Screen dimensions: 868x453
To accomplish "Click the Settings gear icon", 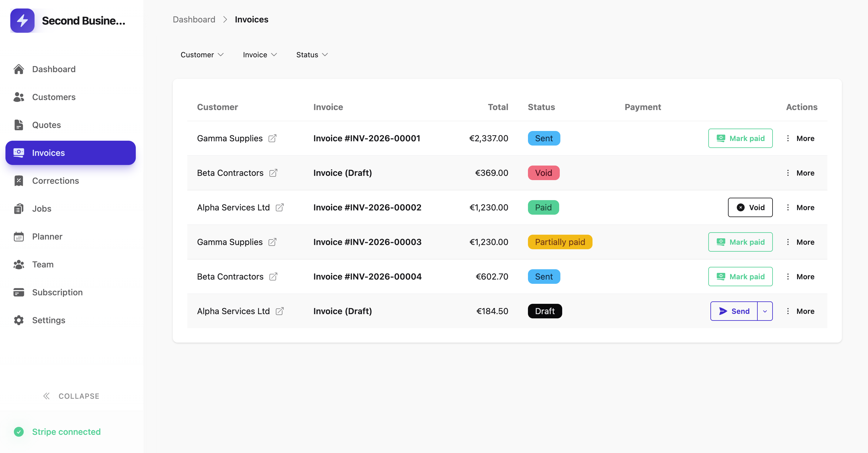I will [18, 320].
